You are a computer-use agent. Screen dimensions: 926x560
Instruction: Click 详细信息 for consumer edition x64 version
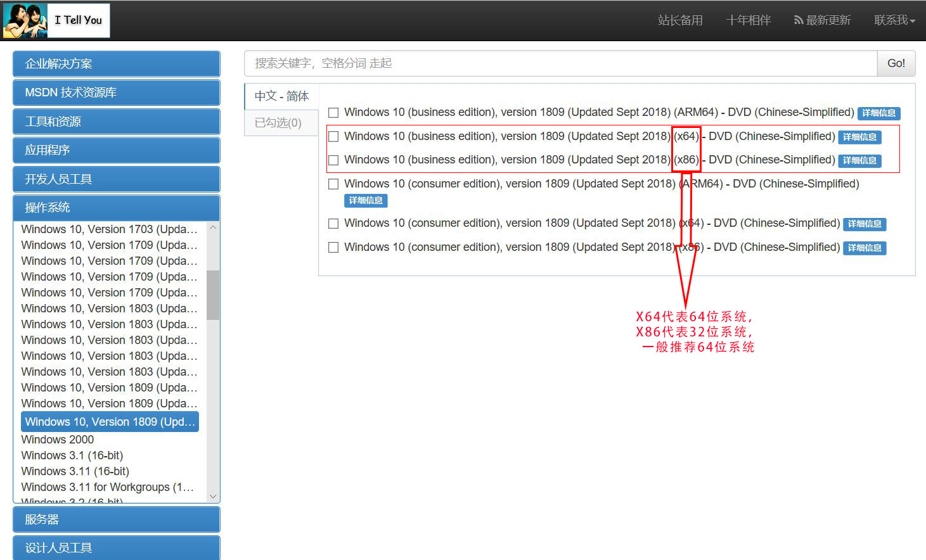coord(864,224)
